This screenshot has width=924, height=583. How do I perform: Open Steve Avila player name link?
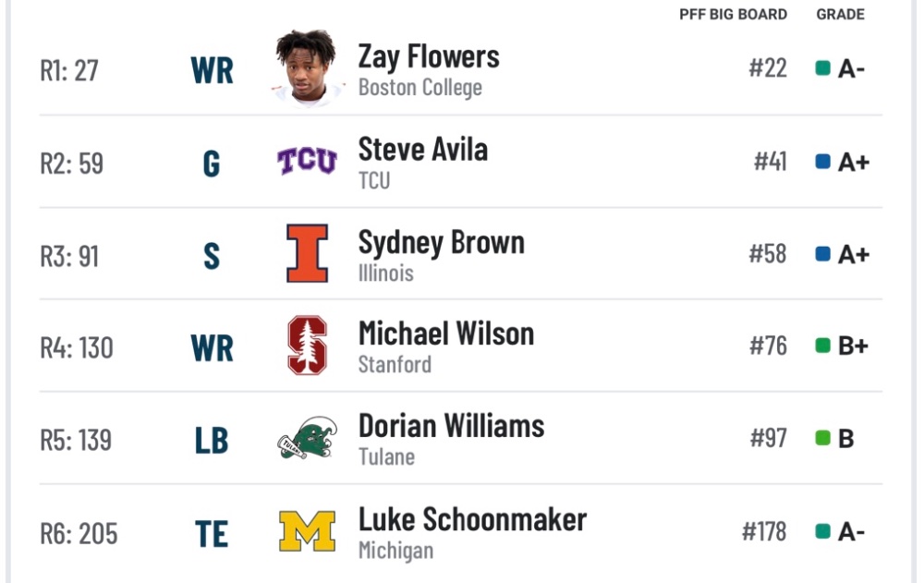point(423,149)
